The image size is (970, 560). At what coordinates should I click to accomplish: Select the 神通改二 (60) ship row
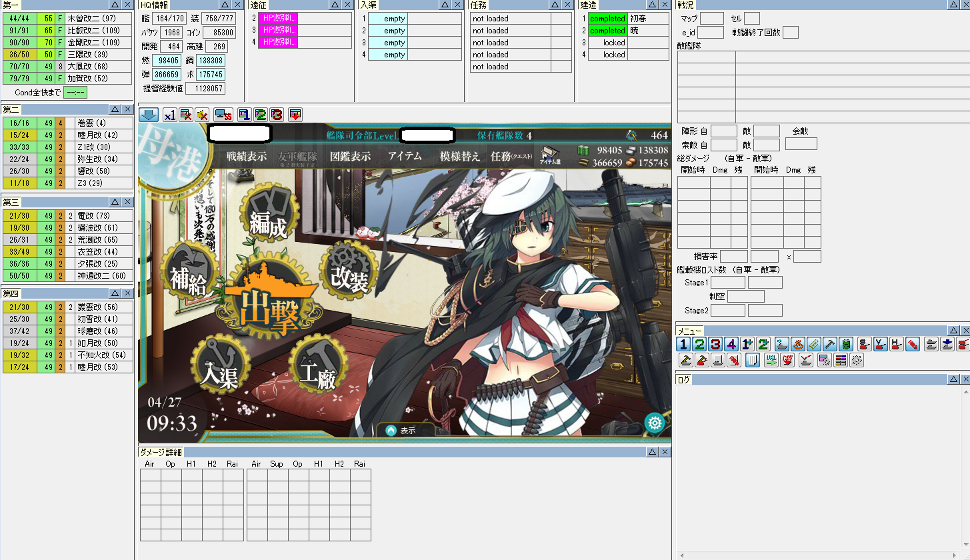click(67, 276)
